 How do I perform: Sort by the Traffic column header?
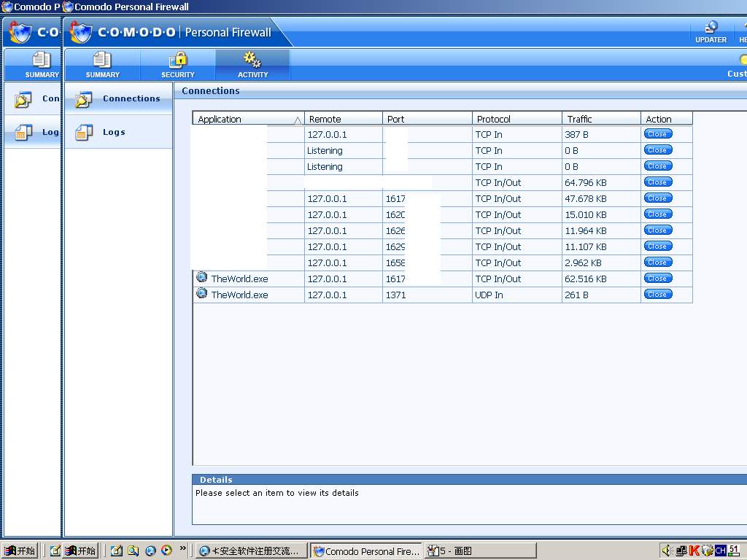[600, 119]
